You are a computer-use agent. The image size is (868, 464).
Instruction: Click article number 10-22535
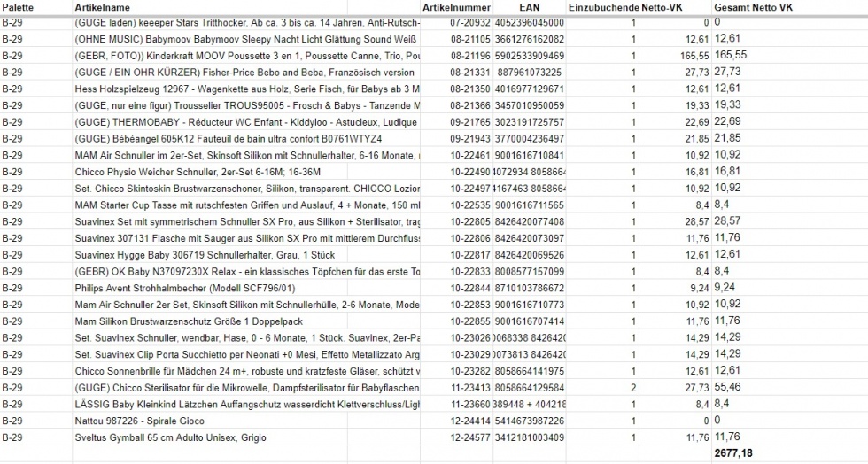click(470, 205)
